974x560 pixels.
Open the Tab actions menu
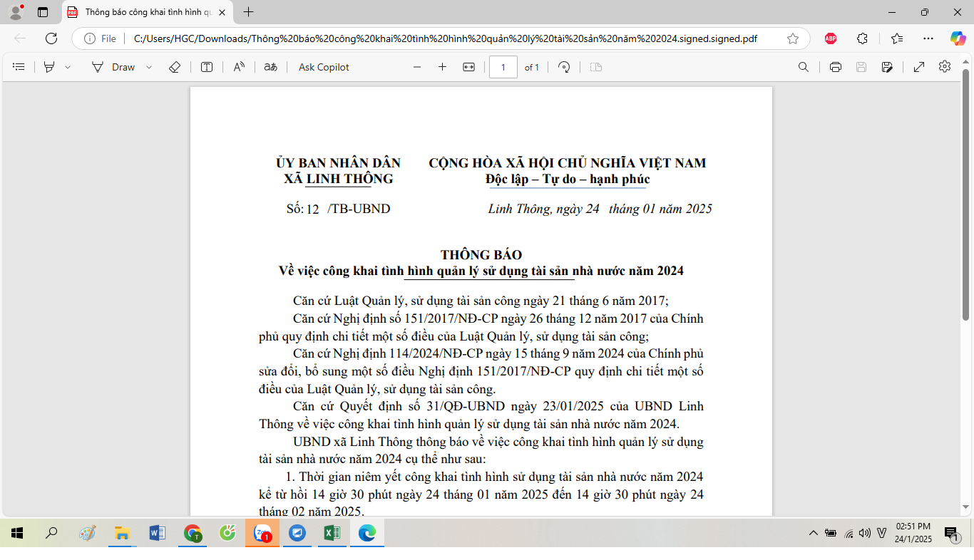click(x=43, y=12)
